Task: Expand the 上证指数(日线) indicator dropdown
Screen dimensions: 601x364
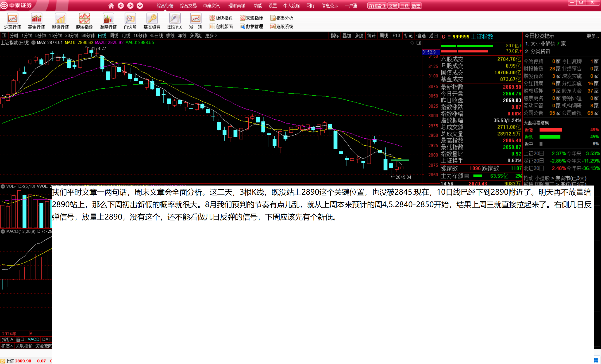Action: (x=33, y=43)
